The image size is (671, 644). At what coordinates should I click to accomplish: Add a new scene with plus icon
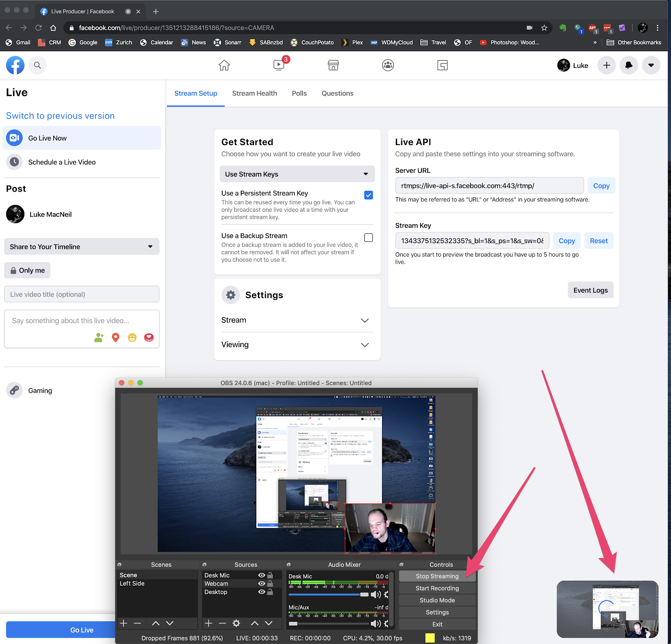tap(124, 623)
